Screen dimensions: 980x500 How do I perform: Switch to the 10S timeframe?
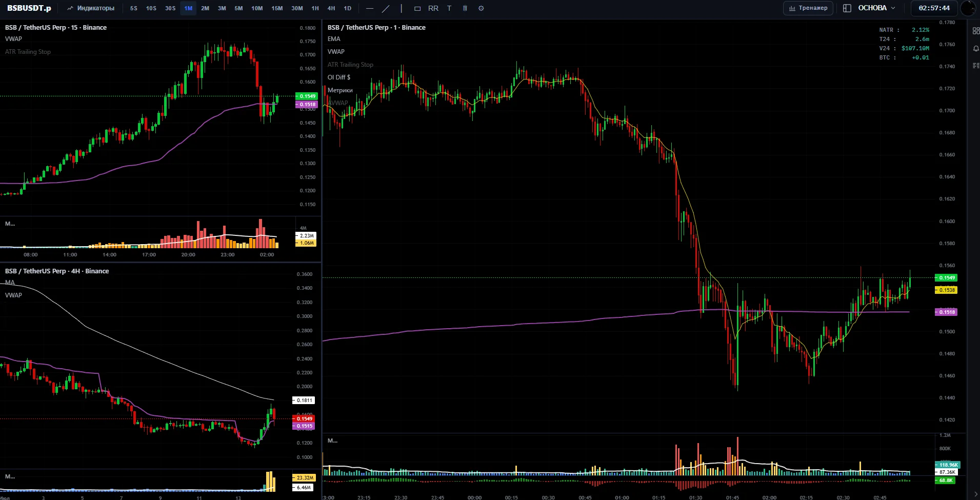point(151,8)
